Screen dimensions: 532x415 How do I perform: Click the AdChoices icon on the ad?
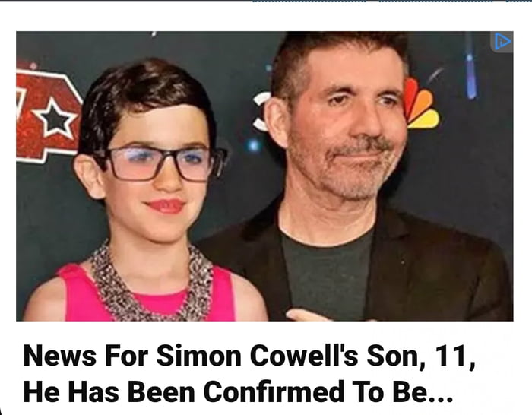502,42
